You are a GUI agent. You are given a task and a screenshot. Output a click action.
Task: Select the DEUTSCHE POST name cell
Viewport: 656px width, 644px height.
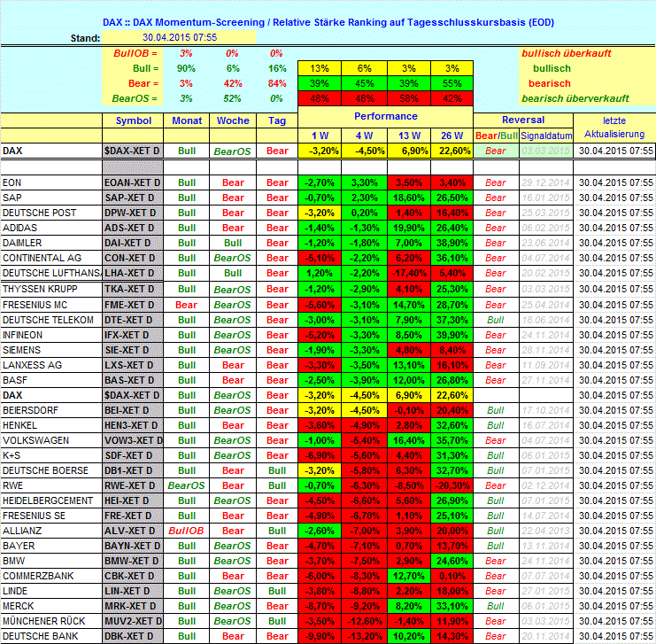point(51,213)
